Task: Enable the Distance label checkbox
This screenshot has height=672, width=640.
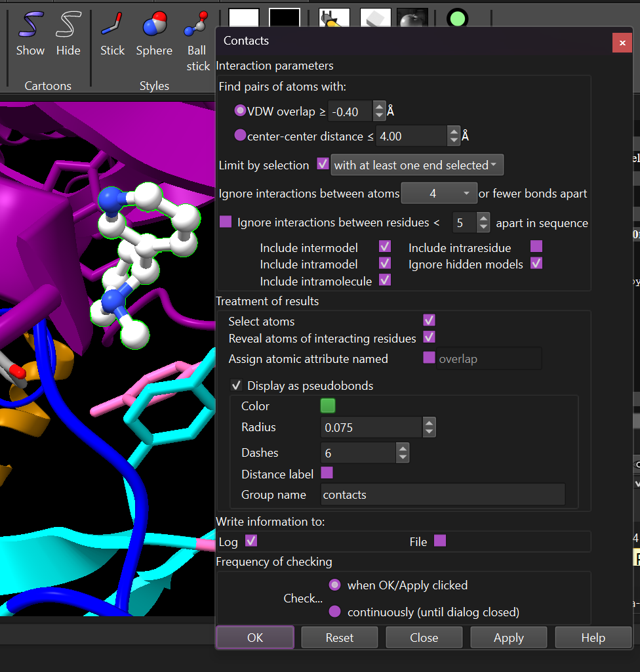Action: pos(327,473)
